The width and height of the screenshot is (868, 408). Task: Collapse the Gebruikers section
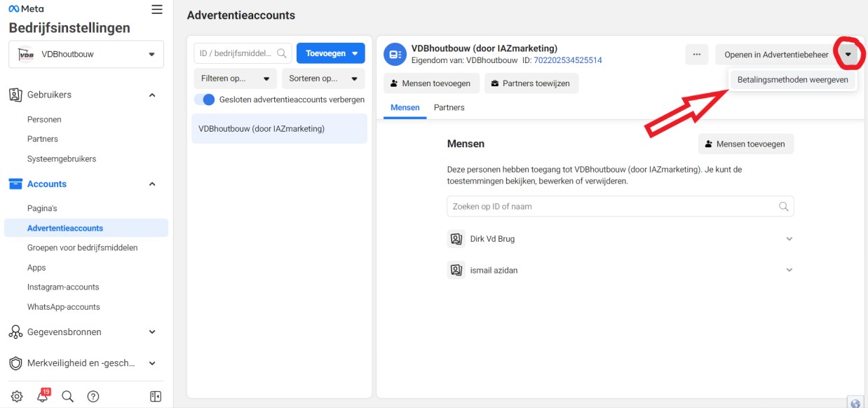click(152, 95)
